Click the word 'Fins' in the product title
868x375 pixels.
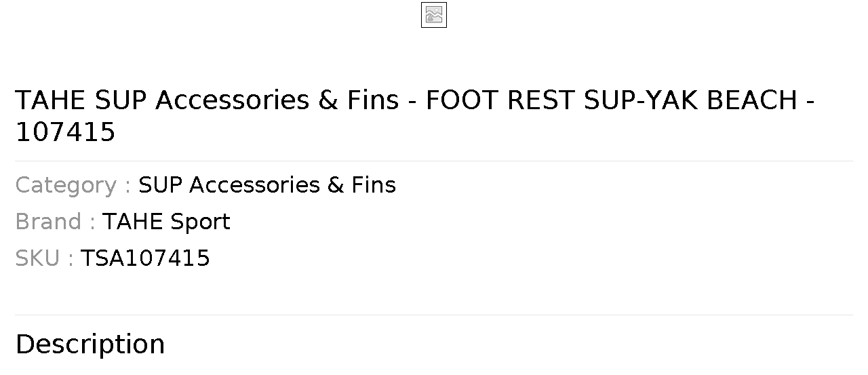click(x=372, y=100)
